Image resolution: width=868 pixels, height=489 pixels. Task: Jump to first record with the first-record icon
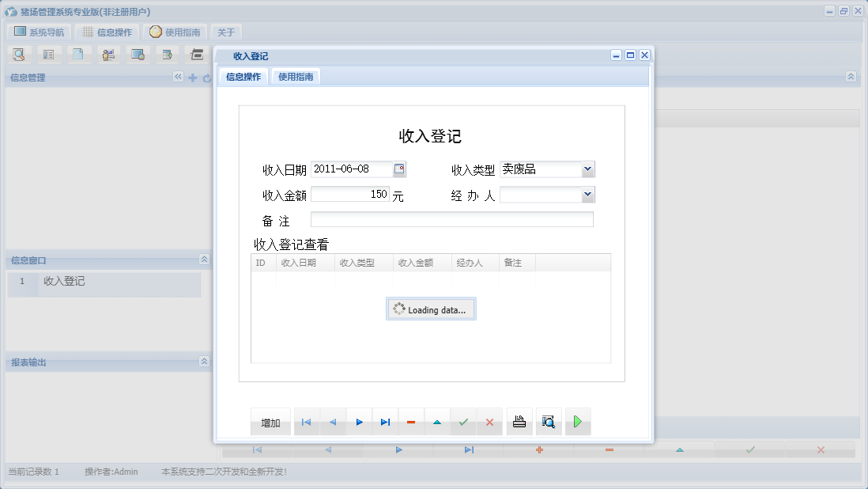coord(306,421)
